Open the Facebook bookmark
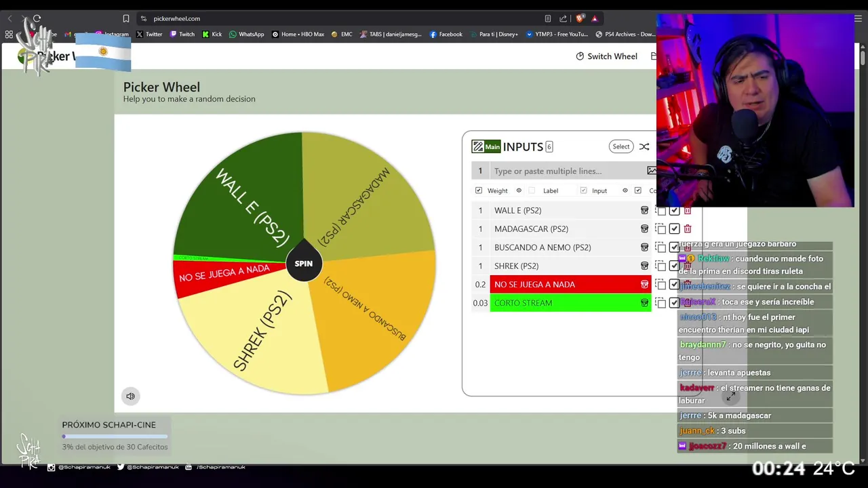This screenshot has height=488, width=868. (446, 34)
